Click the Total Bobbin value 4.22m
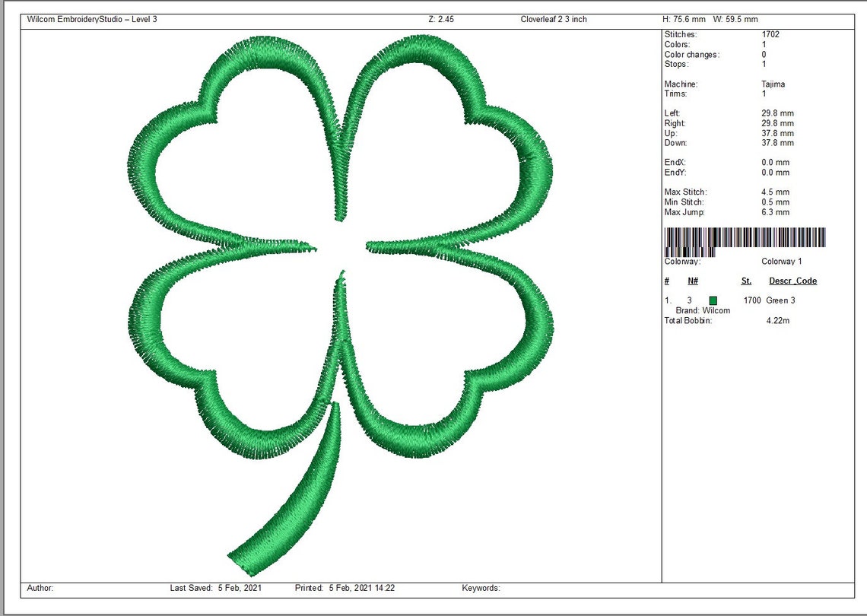 777,320
